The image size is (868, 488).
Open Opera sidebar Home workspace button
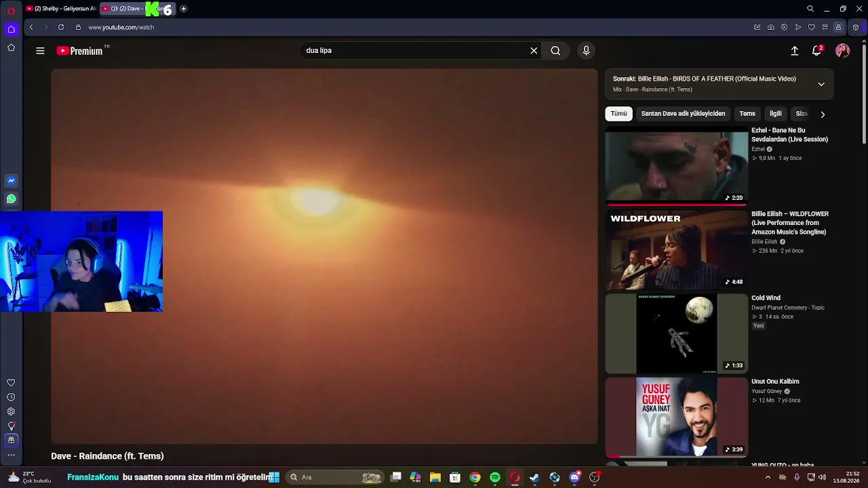(x=11, y=29)
